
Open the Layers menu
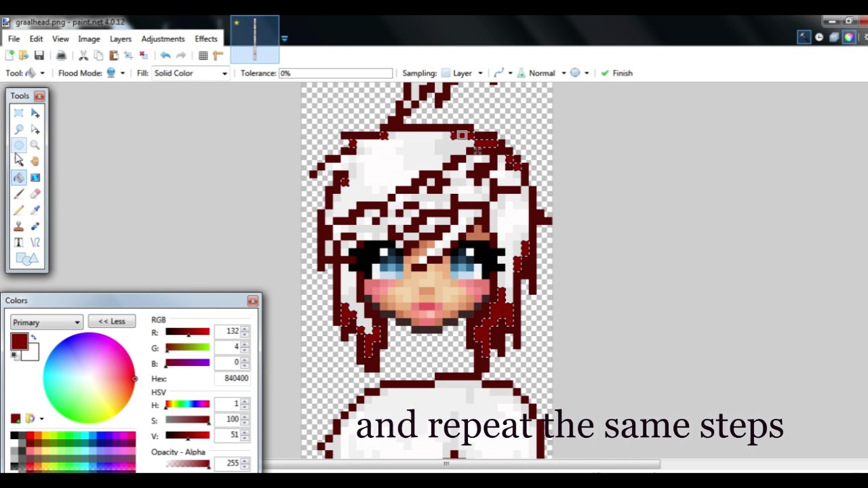coord(121,39)
